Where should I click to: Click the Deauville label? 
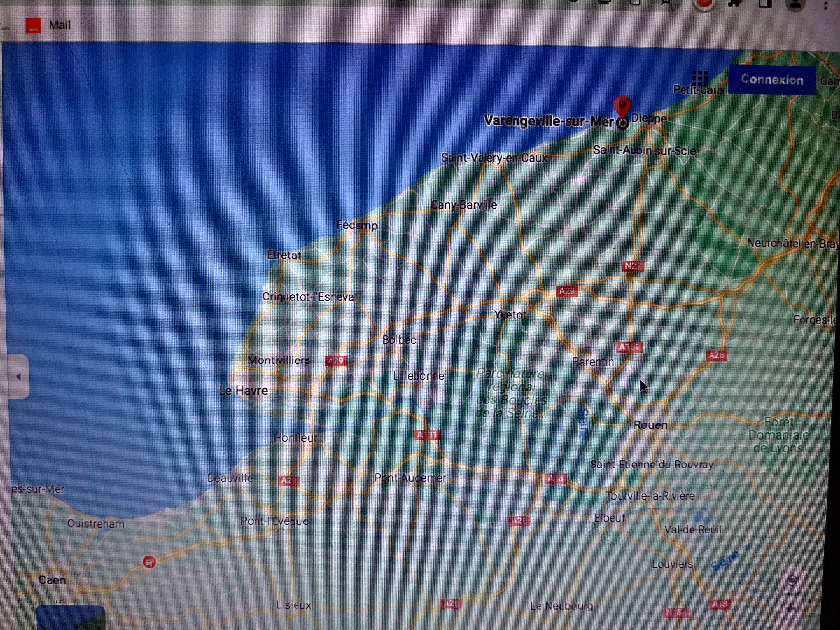[x=230, y=478]
